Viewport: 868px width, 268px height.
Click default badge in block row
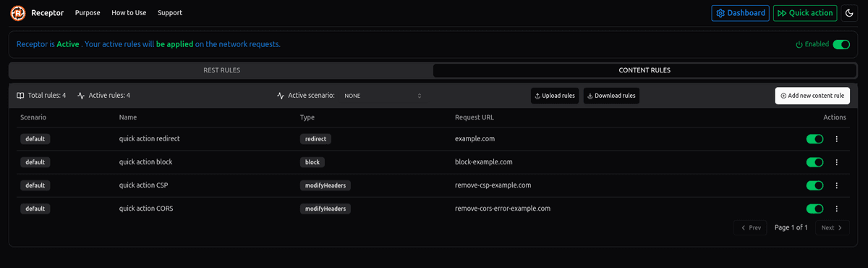(35, 162)
